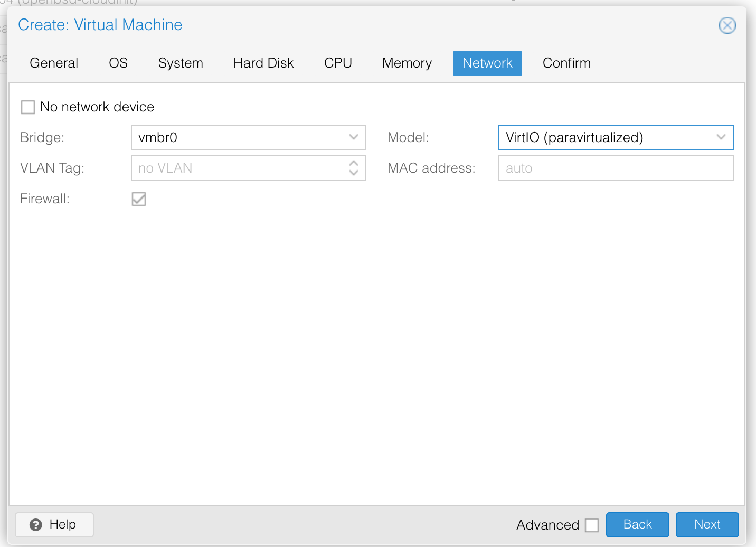This screenshot has width=756, height=547.
Task: Switch to the OS tab
Action: point(118,63)
